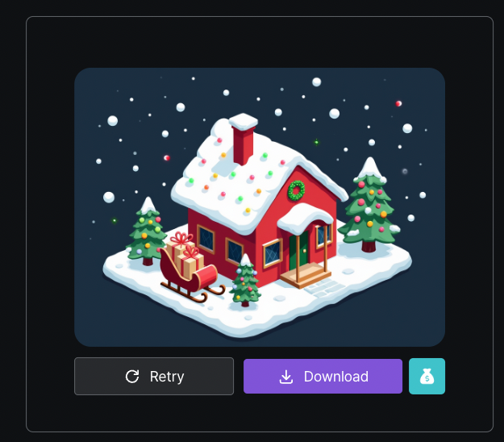Open the generated Christmas house image
This screenshot has width=504, height=442.
click(x=260, y=207)
